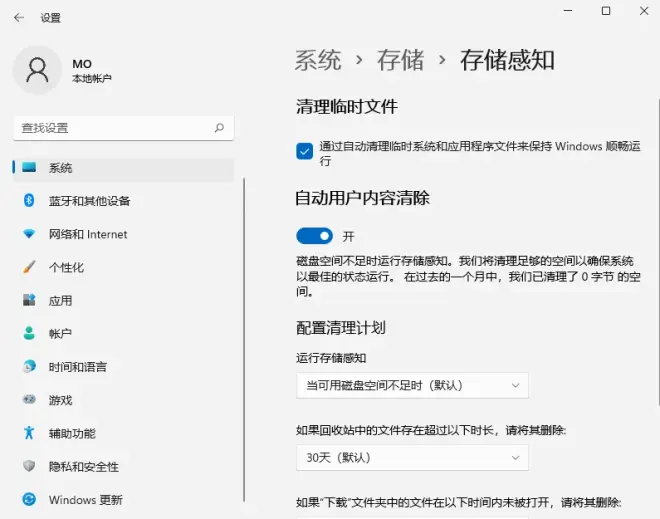The height and width of the screenshot is (519, 660).
Task: Navigate to 存储 breadcrumb link
Action: click(400, 60)
